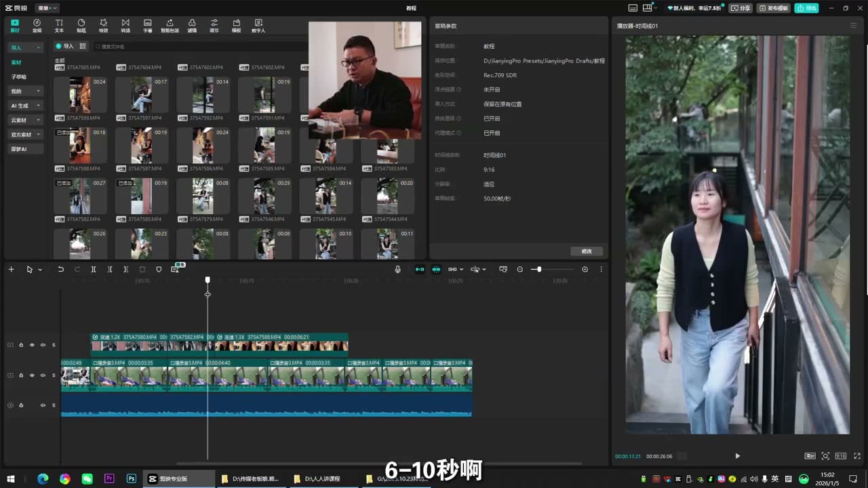Image resolution: width=868 pixels, height=488 pixels.
Task: Open the 音频 audio panel
Action: coord(37,26)
